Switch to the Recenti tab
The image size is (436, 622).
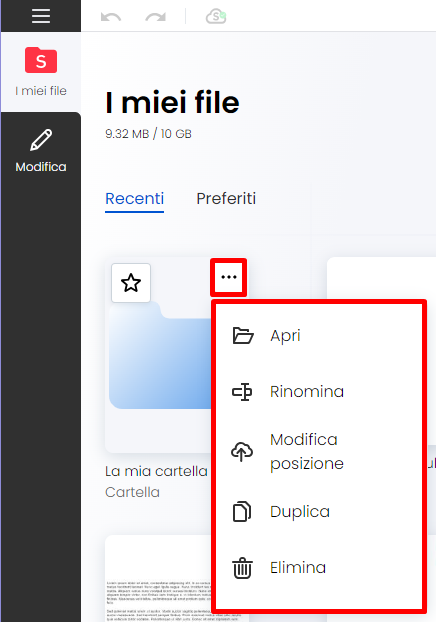134,198
